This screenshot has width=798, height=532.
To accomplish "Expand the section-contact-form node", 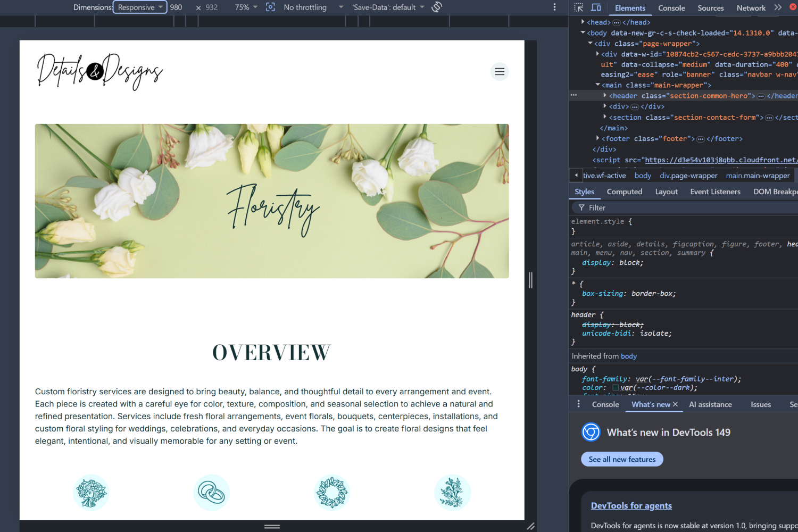I will (605, 117).
